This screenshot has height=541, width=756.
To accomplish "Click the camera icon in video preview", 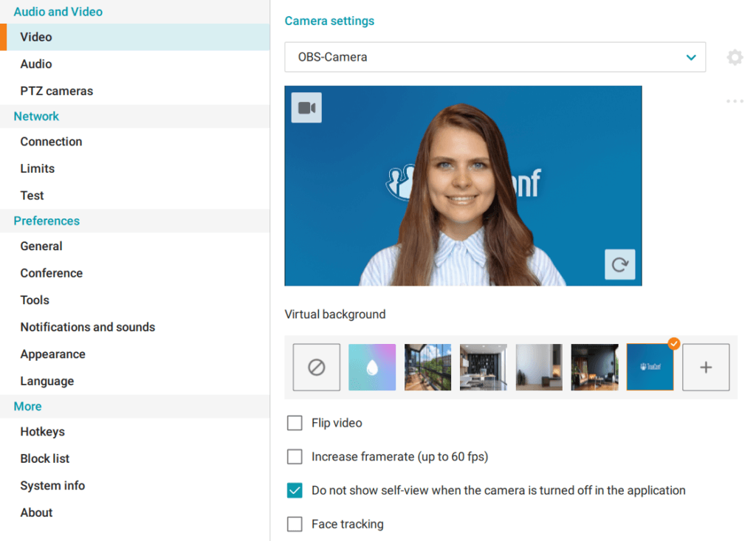I will pos(306,106).
